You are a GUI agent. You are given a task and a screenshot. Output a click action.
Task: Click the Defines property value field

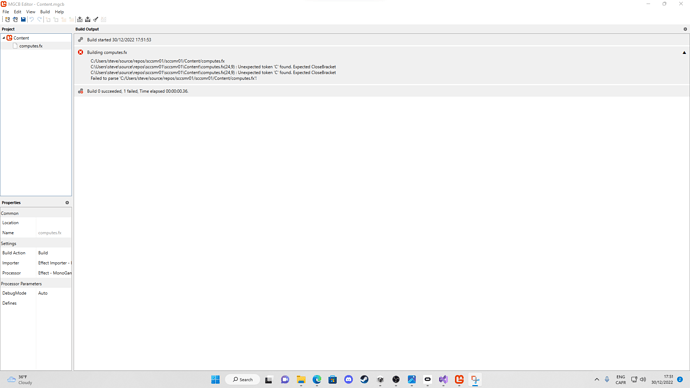54,303
